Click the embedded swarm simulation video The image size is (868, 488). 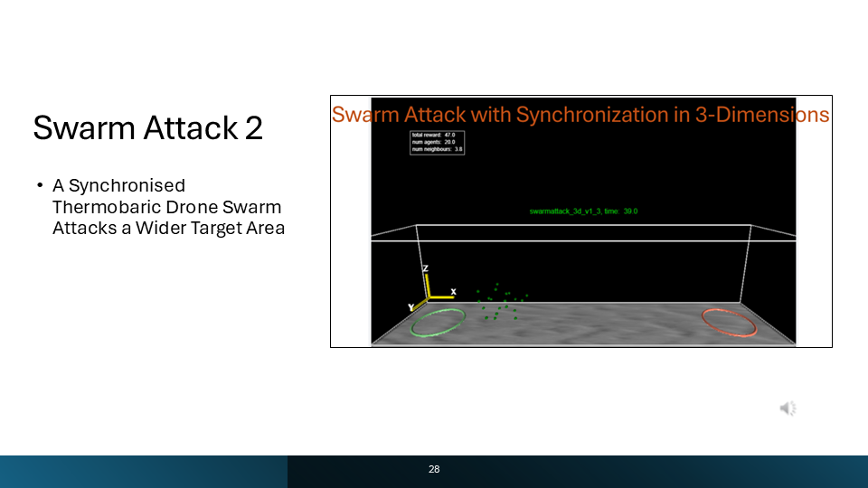(581, 221)
